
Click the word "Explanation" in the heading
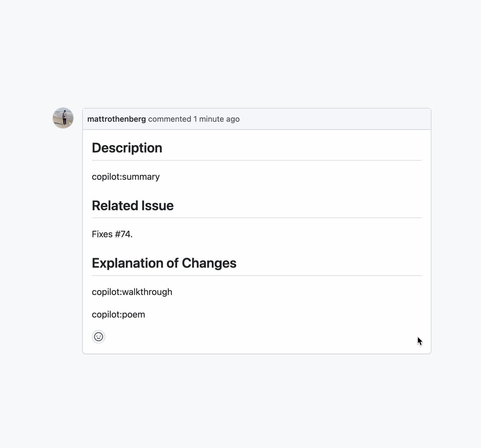tap(127, 263)
